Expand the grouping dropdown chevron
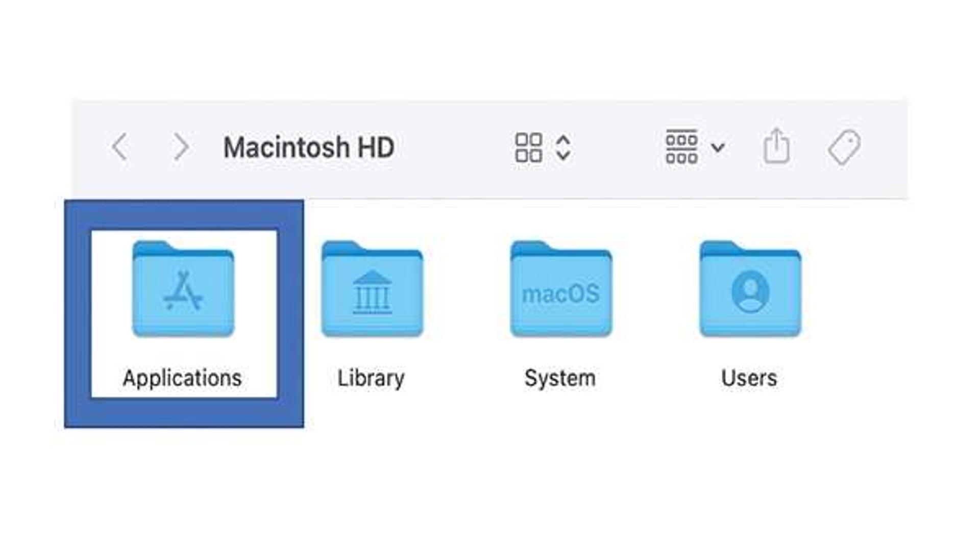 [x=718, y=148]
